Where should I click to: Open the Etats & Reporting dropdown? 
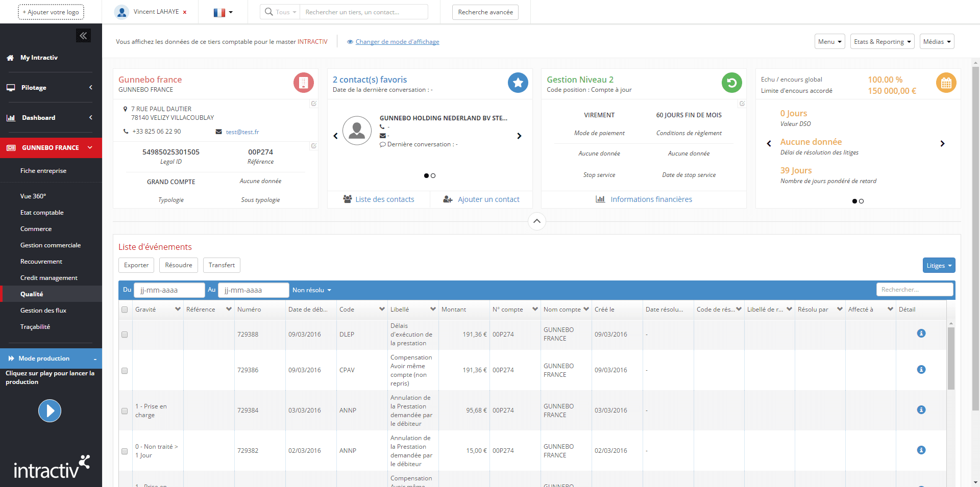(882, 42)
